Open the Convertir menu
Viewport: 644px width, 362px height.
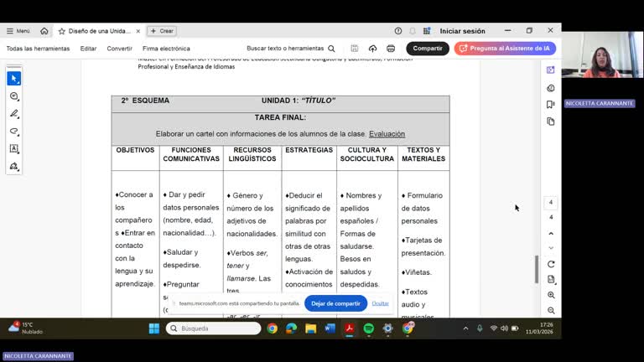[x=120, y=49]
